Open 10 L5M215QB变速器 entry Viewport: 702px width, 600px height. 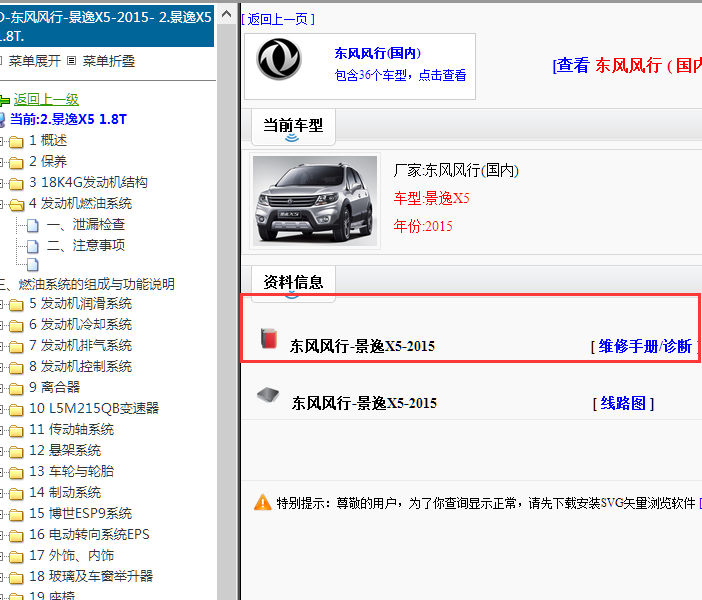(x=94, y=408)
